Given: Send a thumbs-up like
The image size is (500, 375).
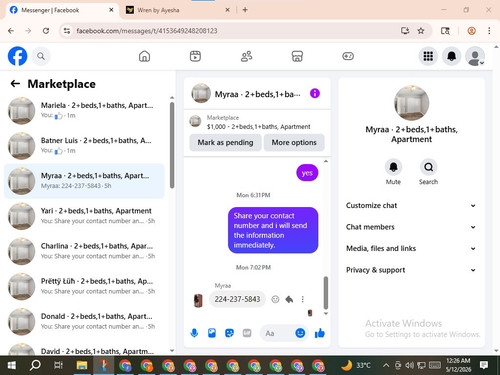Looking at the screenshot, I should [320, 333].
